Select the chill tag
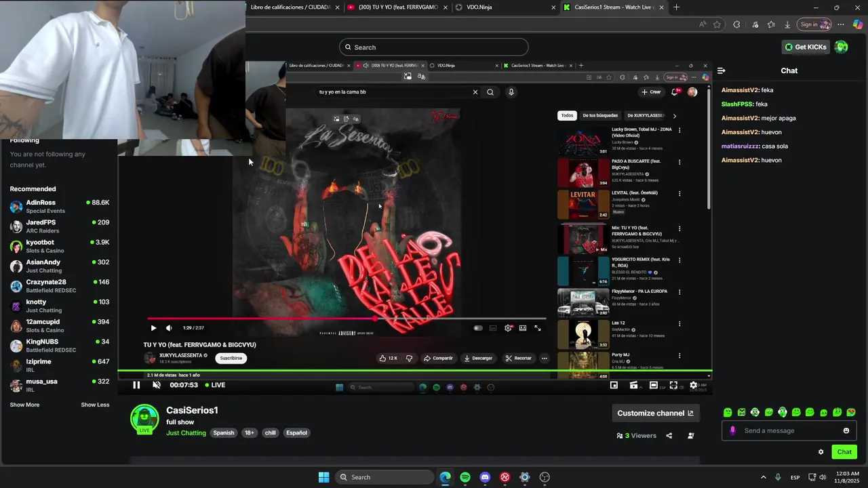The height and width of the screenshot is (488, 868). 270,433
